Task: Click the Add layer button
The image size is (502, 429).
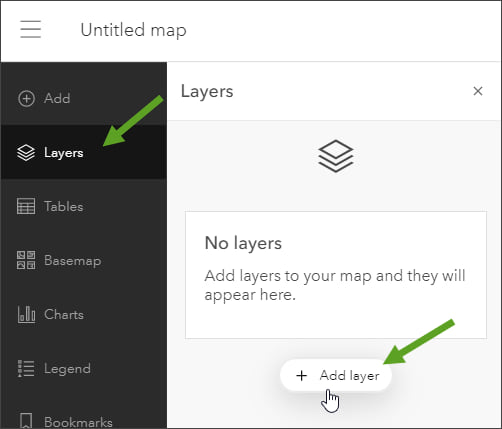Action: point(336,375)
